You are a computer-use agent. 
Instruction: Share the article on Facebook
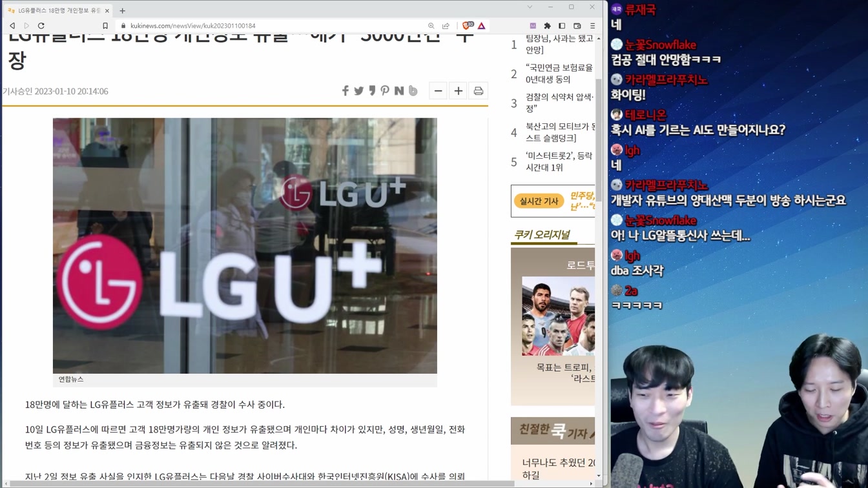345,91
